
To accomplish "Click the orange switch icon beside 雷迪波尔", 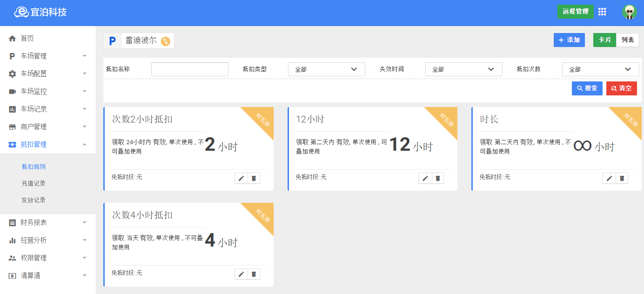I will 166,41.
